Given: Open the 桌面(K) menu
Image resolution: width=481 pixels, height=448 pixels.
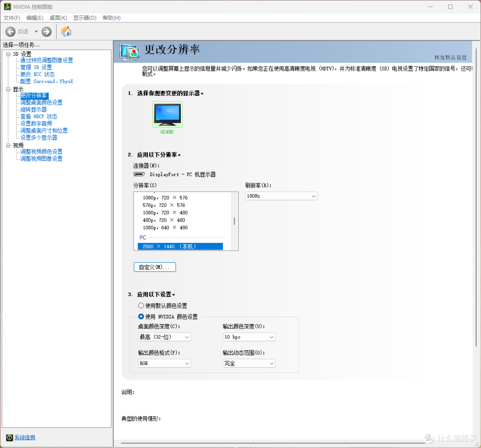Looking at the screenshot, I should pyautogui.click(x=58, y=18).
